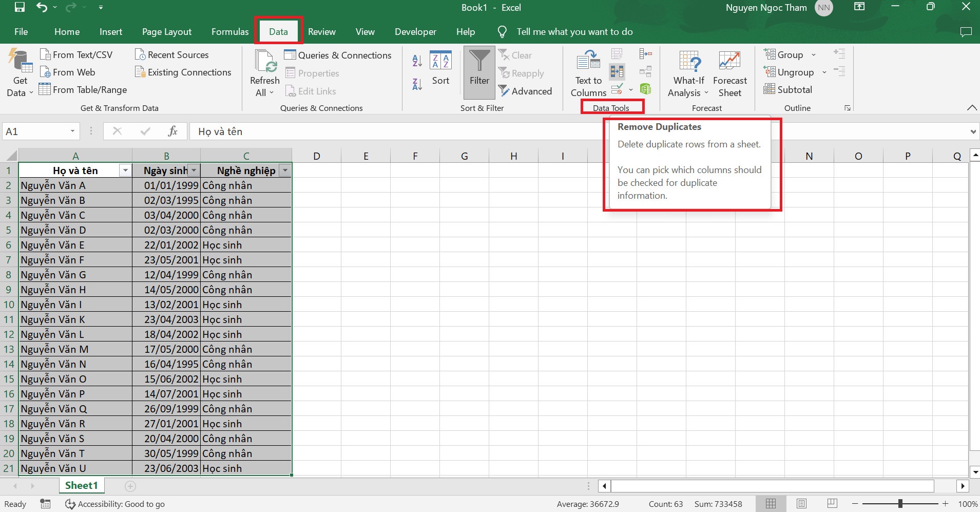This screenshot has height=512, width=980.
Task: Switch to the Developer tab
Action: point(415,31)
